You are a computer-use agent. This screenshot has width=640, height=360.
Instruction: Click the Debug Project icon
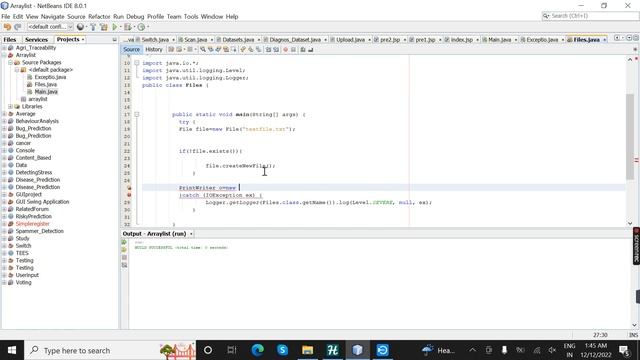(127, 27)
